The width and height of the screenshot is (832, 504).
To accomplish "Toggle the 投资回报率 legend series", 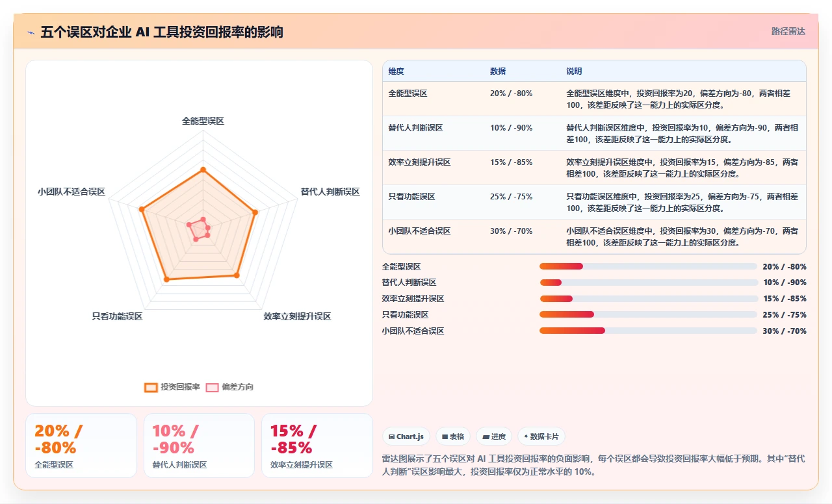I will click(172, 387).
